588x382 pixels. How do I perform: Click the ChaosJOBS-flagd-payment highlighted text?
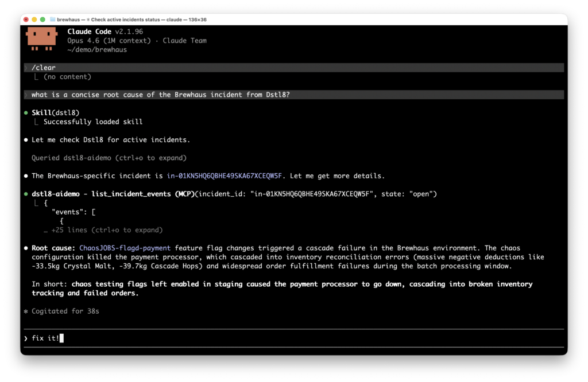pyautogui.click(x=125, y=248)
